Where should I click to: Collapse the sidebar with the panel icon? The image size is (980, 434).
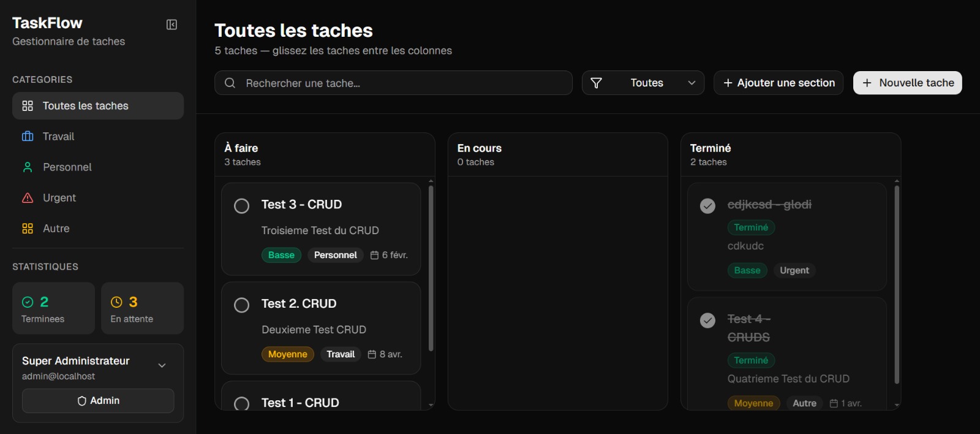(171, 25)
